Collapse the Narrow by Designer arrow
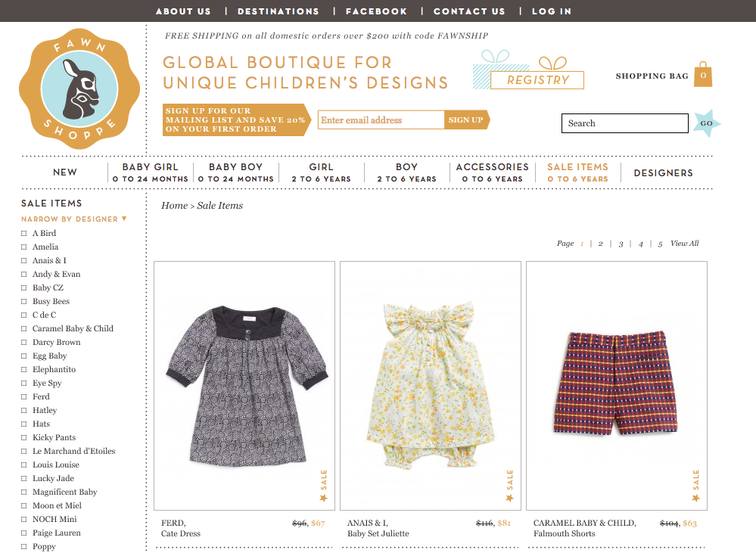The width and height of the screenshot is (756, 553). (124, 219)
